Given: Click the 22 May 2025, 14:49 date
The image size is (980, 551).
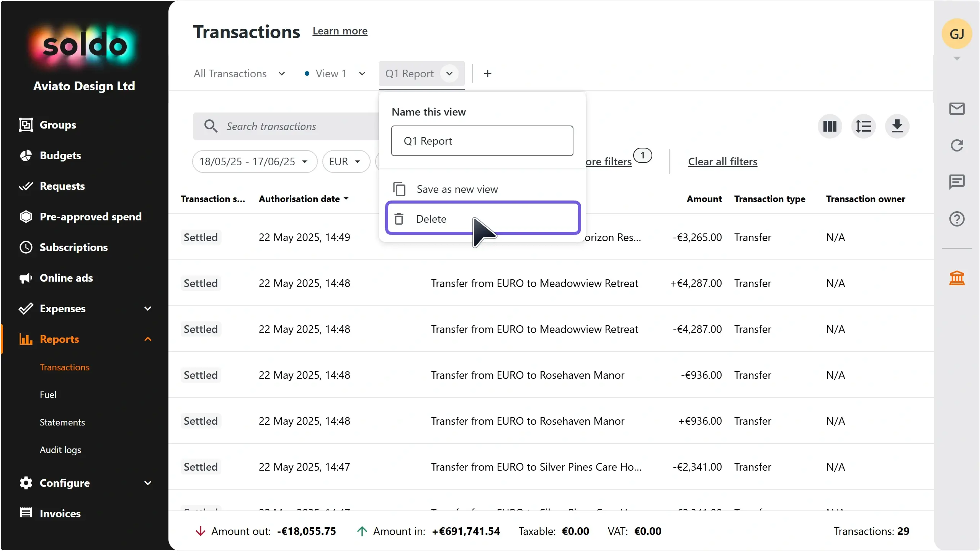Looking at the screenshot, I should pos(304,237).
